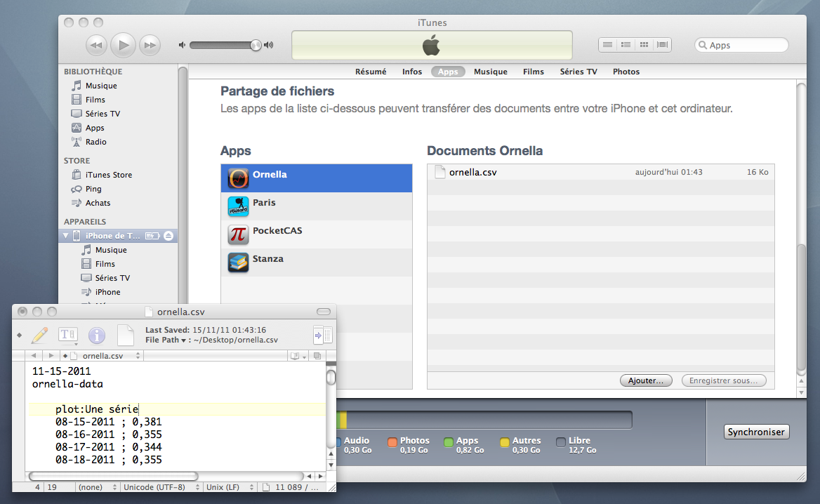This screenshot has width=820, height=504.
Task: Select the PocketCAS app icon
Action: [x=238, y=234]
